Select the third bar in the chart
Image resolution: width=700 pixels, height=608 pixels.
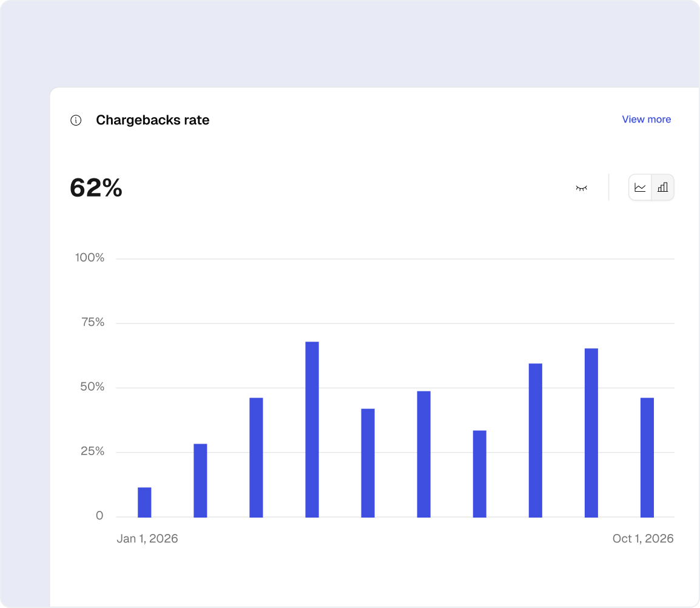[x=256, y=458]
